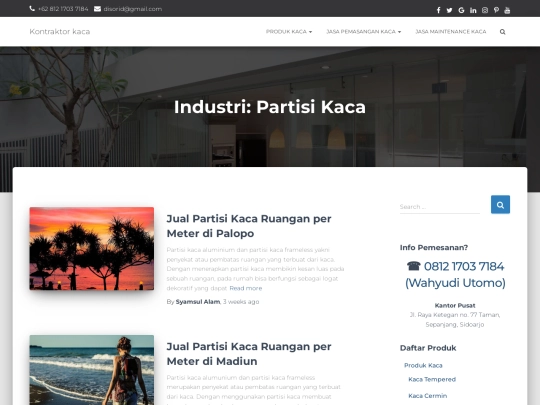Screen dimensions: 540x405
Task: Click the disorid@gmail.com email link
Action: tap(133, 9)
